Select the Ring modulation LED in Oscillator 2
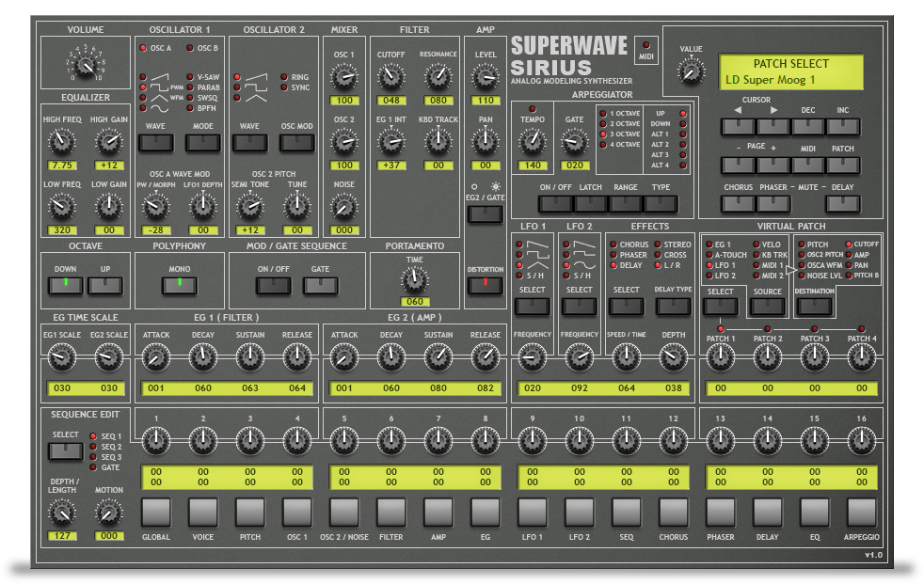Screen dimensions: 924x584 pyautogui.click(x=283, y=77)
